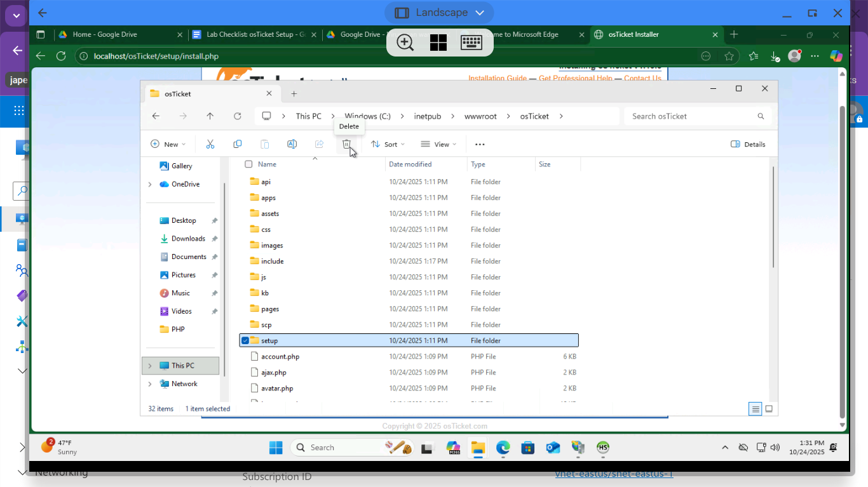Click the File Explorer taskbar icon

(x=478, y=448)
